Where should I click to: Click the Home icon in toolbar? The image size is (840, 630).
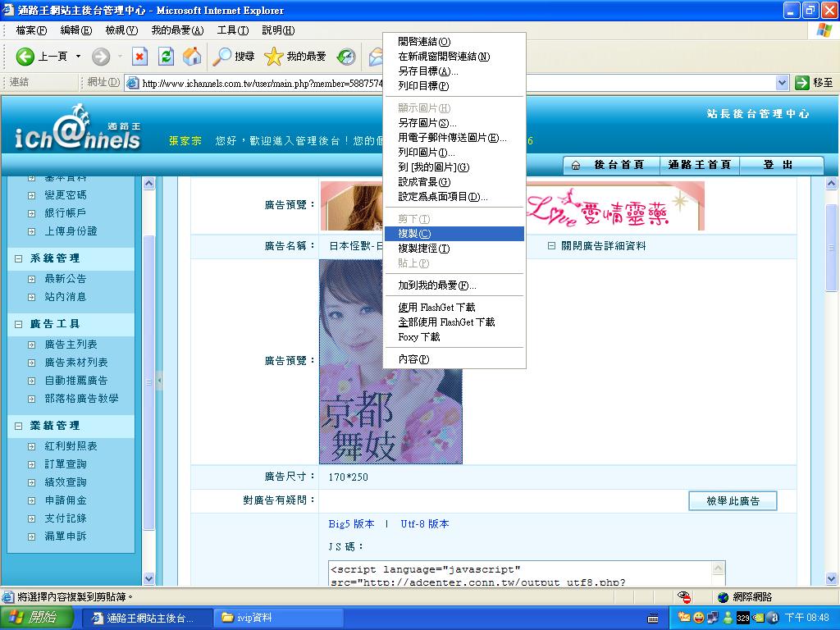pos(192,57)
